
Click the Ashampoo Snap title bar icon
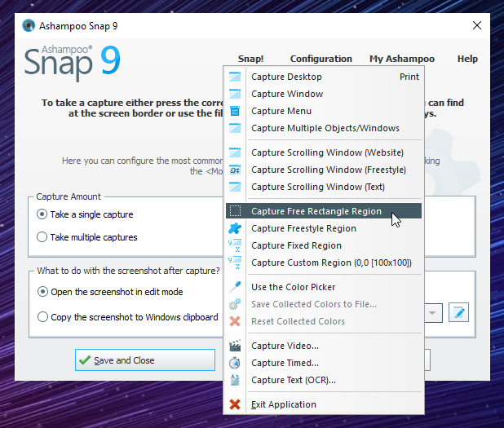coord(29,25)
